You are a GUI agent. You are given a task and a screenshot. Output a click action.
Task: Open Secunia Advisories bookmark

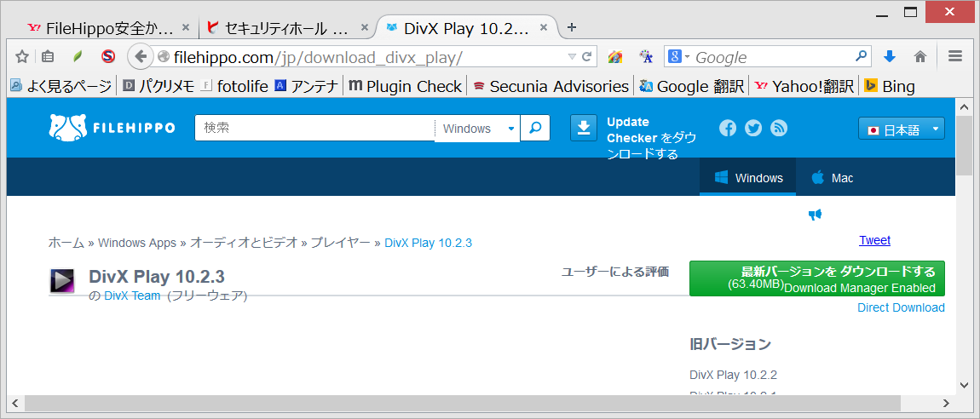point(551,86)
